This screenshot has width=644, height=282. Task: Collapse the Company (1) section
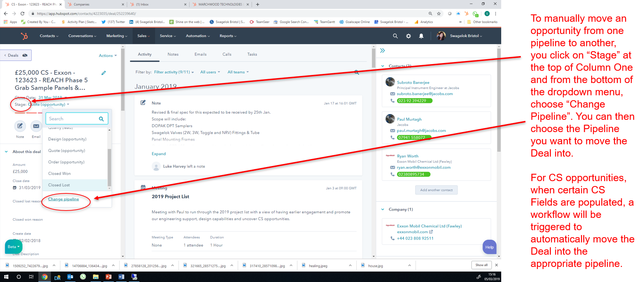(383, 209)
